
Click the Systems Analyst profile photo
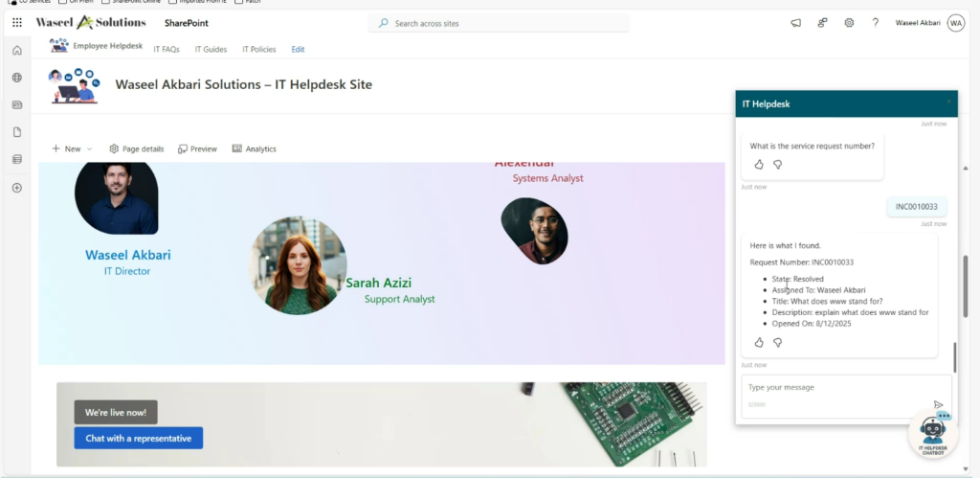tap(534, 231)
